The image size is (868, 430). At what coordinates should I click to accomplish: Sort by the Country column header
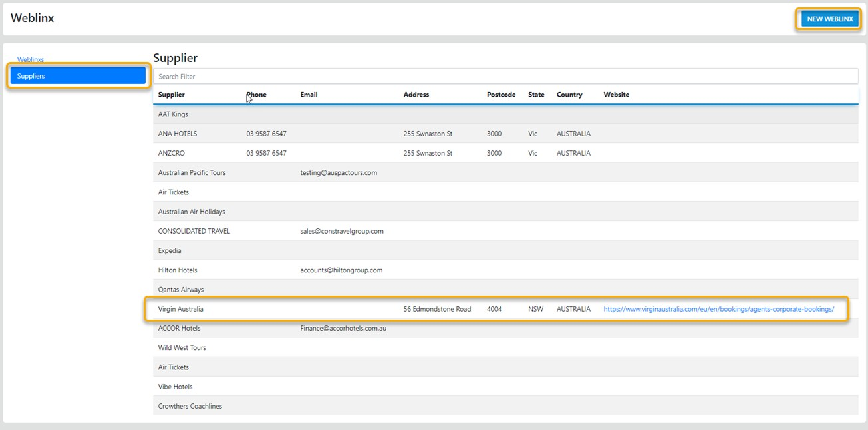pyautogui.click(x=569, y=95)
